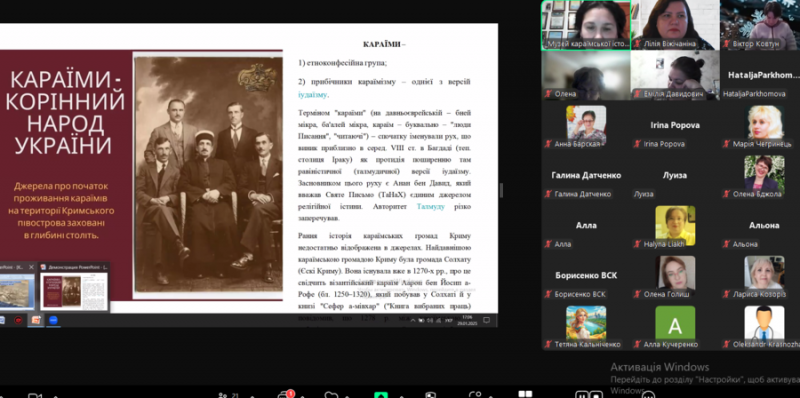This screenshot has width=800, height=398.
Task: Click muted mic icon beside Олена Бджола
Action: pos(726,194)
